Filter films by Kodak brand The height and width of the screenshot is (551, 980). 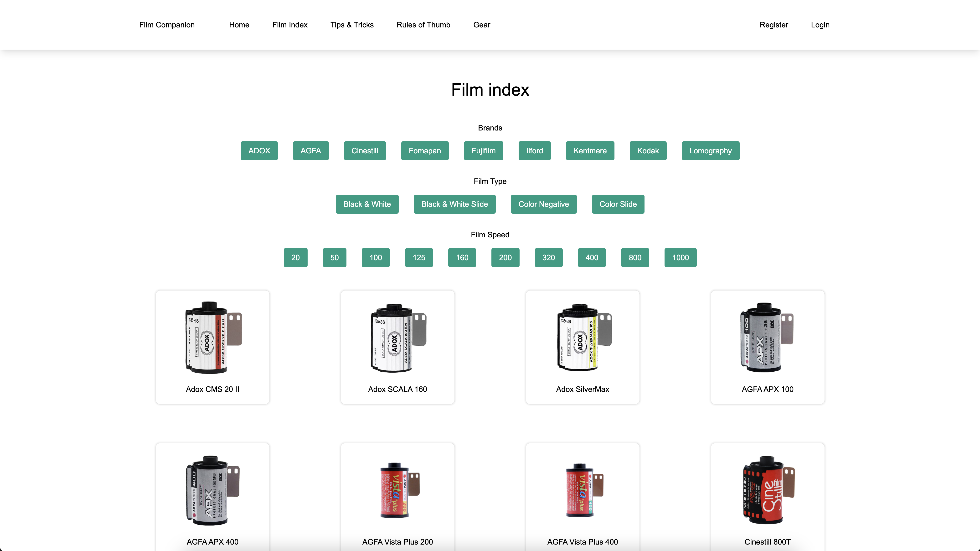[x=648, y=151]
